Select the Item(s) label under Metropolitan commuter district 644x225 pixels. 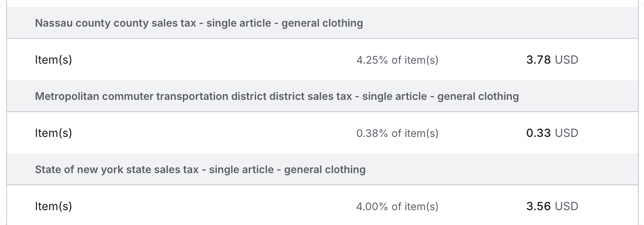click(x=53, y=133)
